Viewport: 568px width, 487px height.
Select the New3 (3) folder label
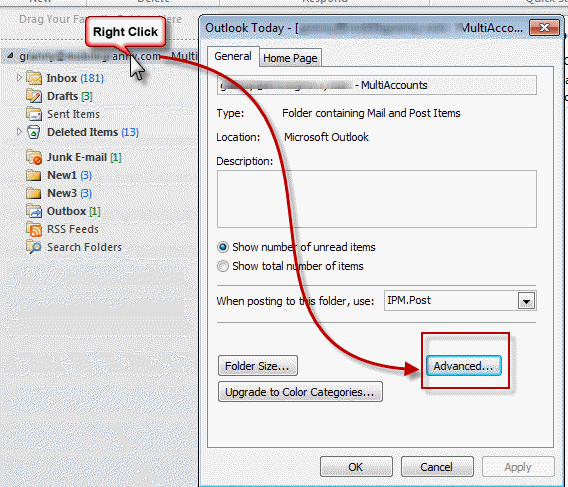(x=70, y=193)
